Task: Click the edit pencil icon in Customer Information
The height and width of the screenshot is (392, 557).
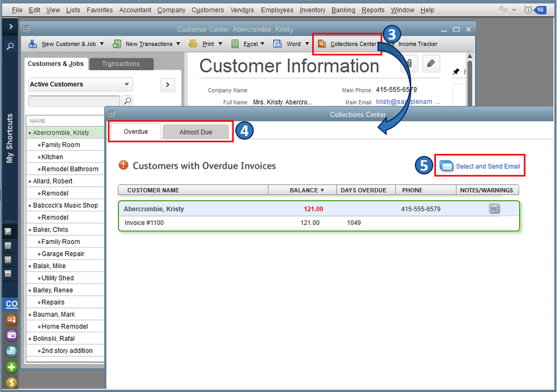Action: click(431, 64)
